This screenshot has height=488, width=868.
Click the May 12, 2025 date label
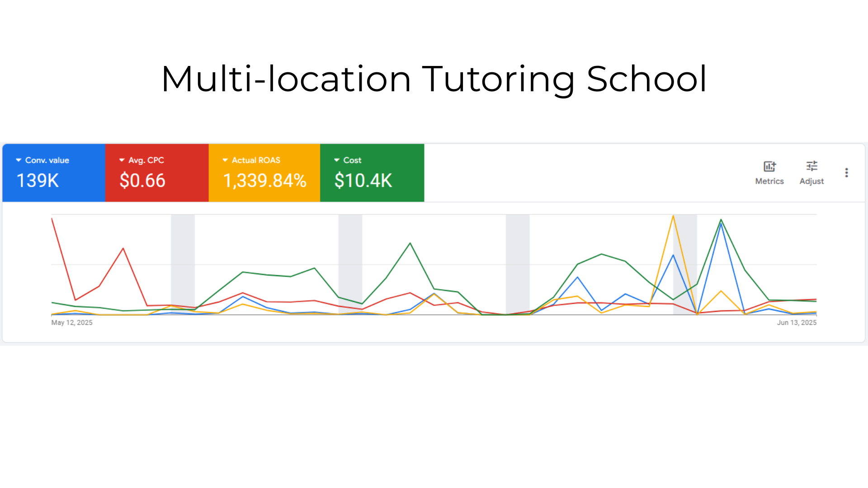pos(71,322)
